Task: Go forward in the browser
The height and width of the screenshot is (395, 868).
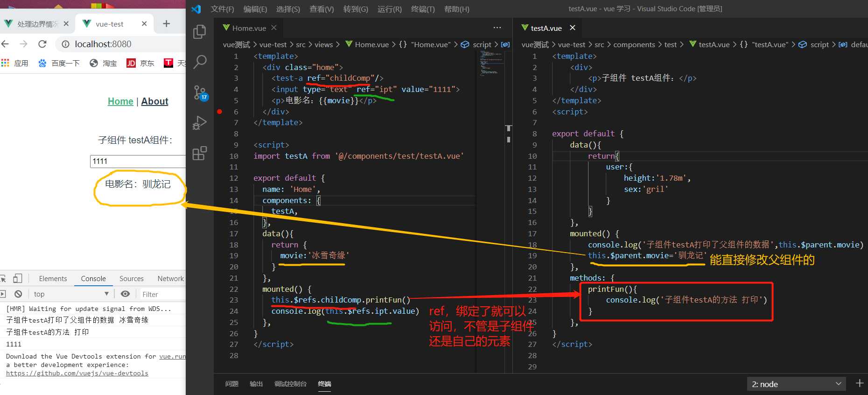Action: click(23, 44)
